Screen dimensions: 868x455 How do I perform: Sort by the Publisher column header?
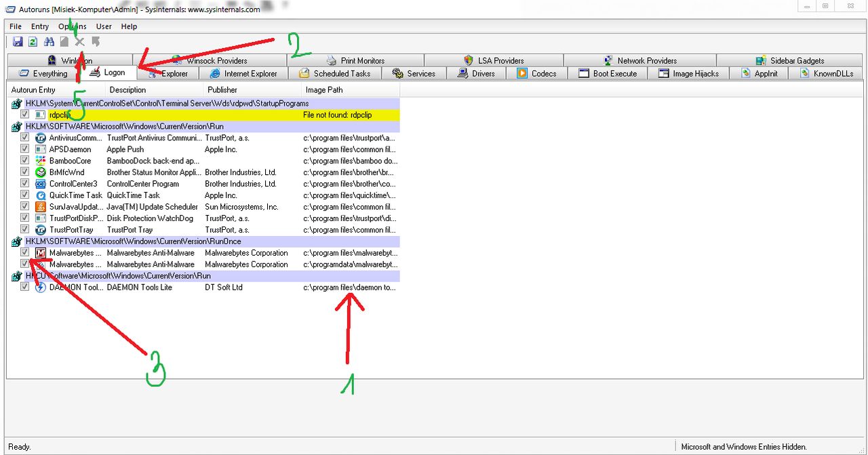pos(252,90)
